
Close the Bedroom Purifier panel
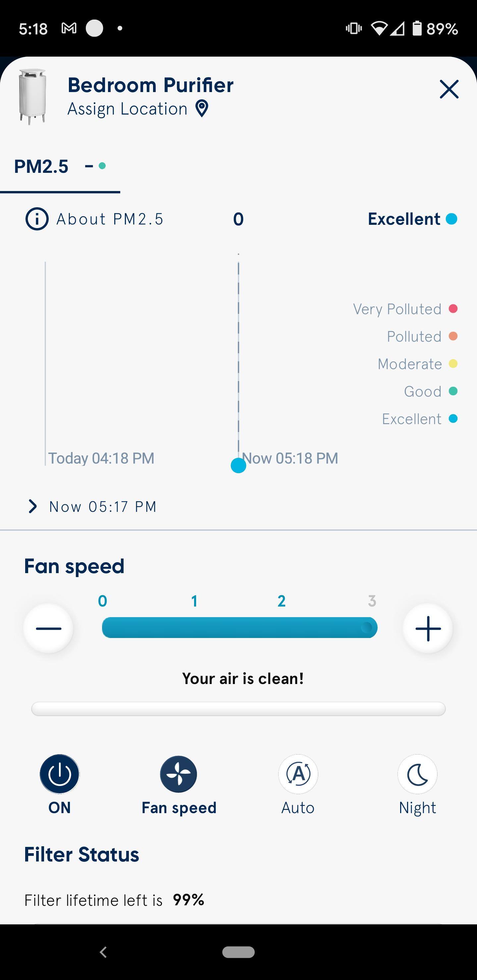click(449, 89)
